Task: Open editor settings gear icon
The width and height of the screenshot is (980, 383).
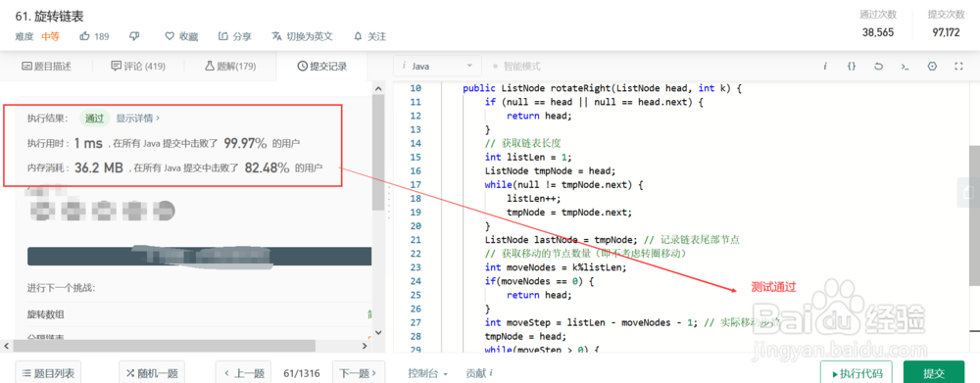Action: tap(932, 66)
